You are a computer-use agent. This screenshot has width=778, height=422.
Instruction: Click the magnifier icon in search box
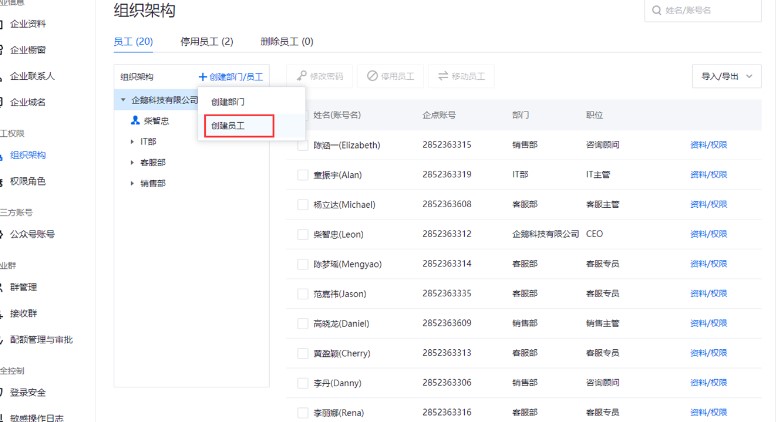[x=656, y=11]
